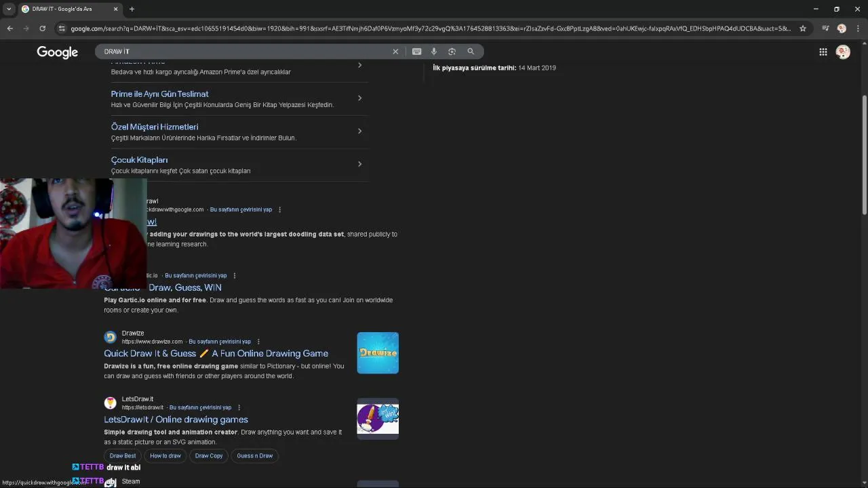Search by image with the Lens icon
Viewport: 868px width, 488px height.
pos(452,52)
